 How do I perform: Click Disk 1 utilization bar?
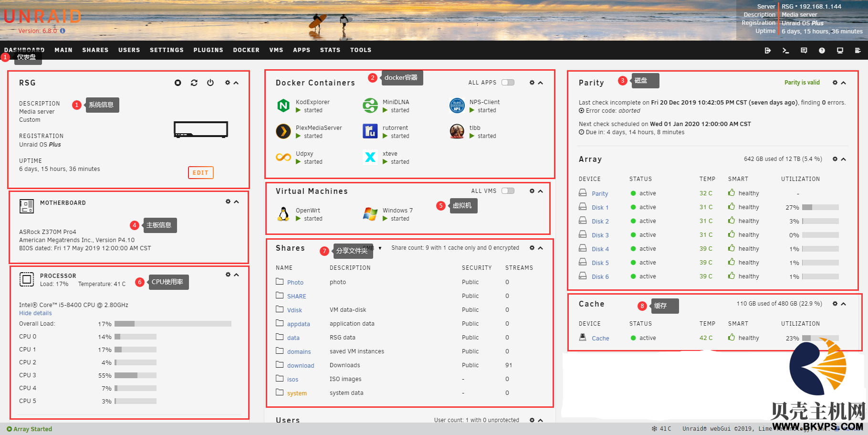tap(820, 207)
